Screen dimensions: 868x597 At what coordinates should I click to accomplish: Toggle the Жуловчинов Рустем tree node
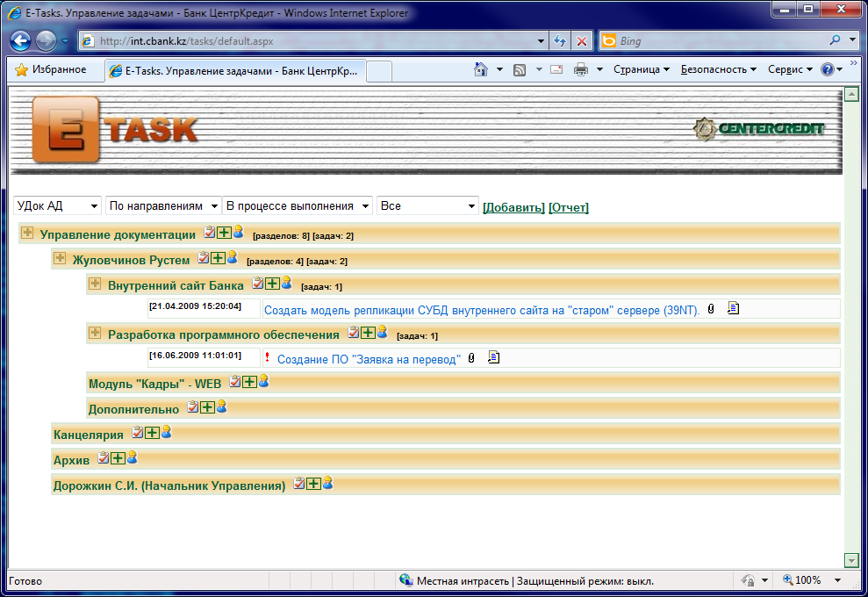point(60,259)
